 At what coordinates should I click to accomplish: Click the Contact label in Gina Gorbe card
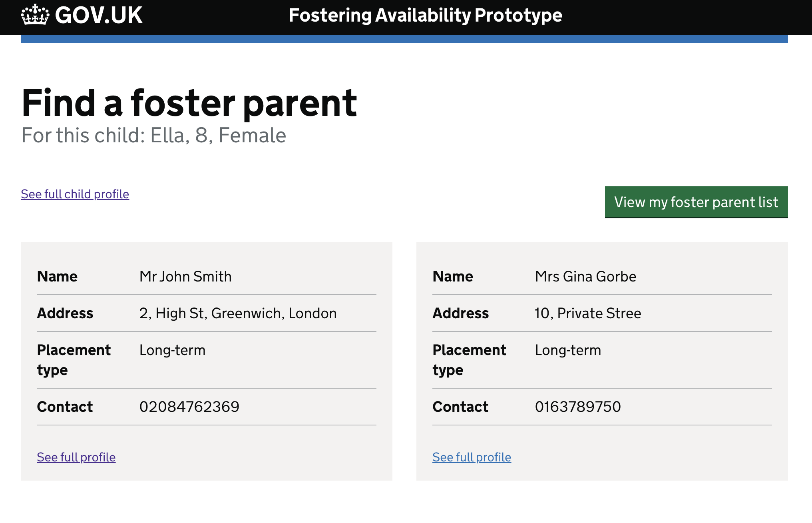tap(460, 407)
